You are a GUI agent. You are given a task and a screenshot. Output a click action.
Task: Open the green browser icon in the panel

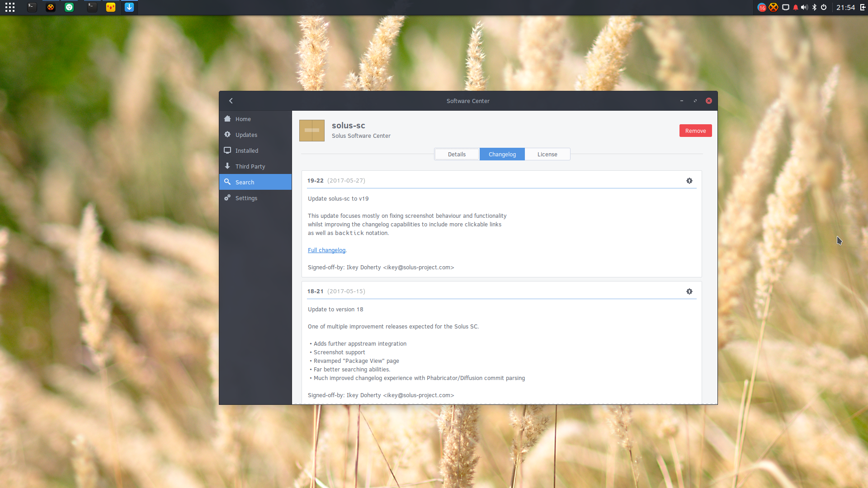pos(69,7)
